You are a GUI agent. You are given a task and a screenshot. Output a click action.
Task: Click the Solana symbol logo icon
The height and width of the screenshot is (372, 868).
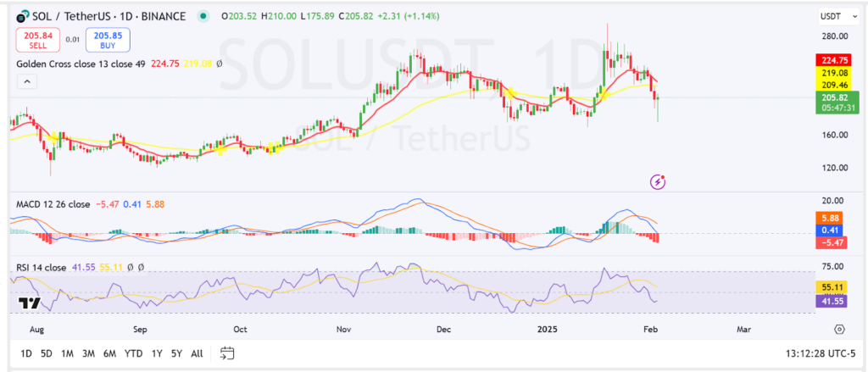pyautogui.click(x=23, y=16)
